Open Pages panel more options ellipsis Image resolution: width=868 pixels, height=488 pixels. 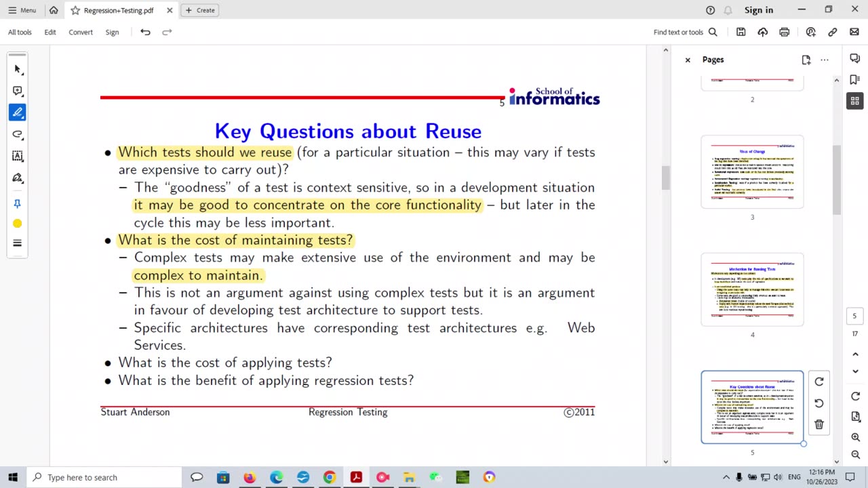pyautogui.click(x=825, y=60)
